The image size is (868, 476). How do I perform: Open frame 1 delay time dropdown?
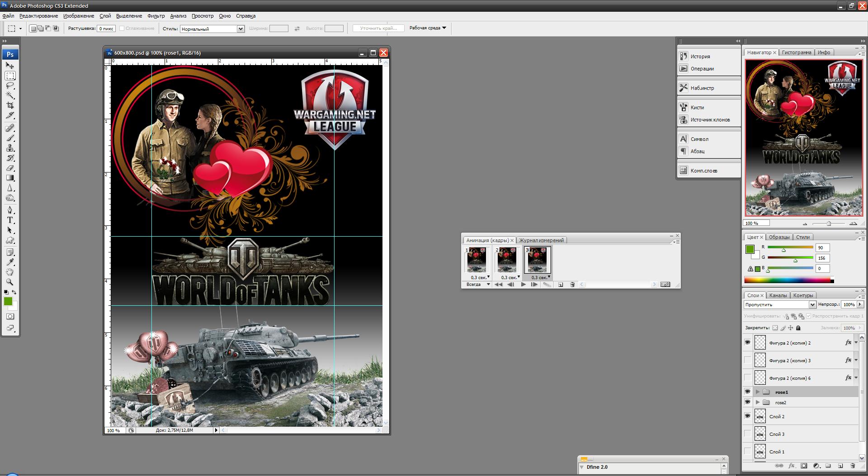point(480,277)
